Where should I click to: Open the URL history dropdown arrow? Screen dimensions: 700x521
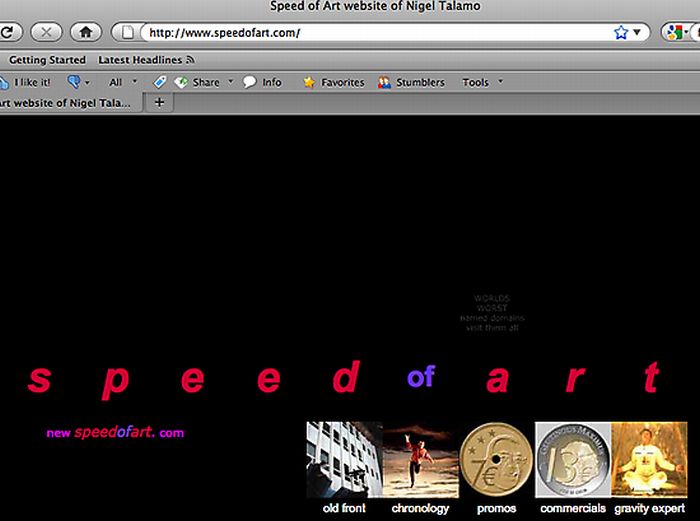(x=637, y=32)
